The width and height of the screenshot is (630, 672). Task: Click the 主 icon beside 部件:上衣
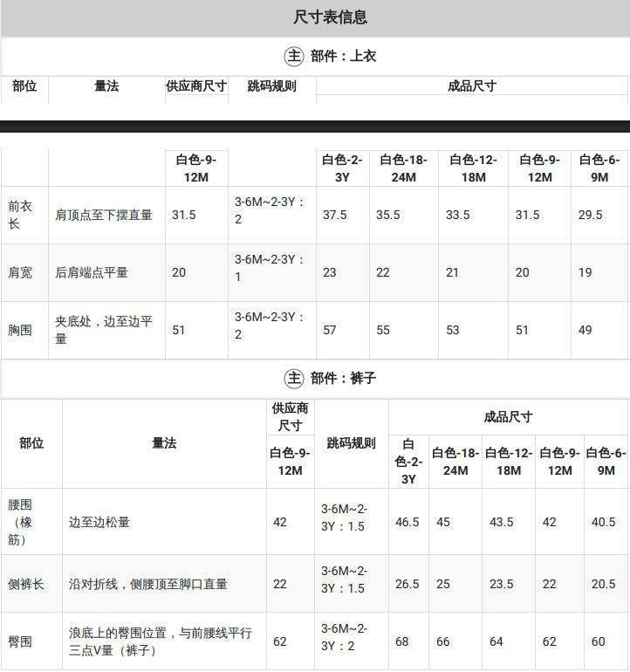click(x=294, y=56)
